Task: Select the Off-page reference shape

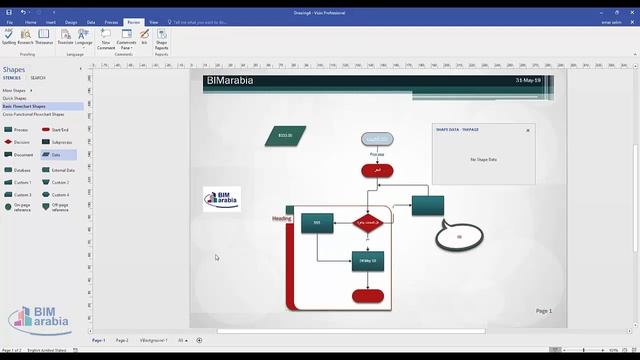Action: click(55, 207)
